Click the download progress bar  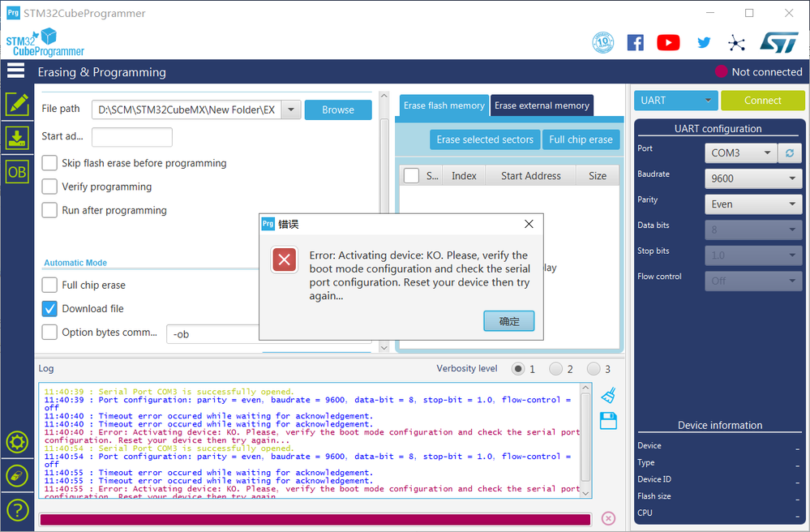point(315,520)
